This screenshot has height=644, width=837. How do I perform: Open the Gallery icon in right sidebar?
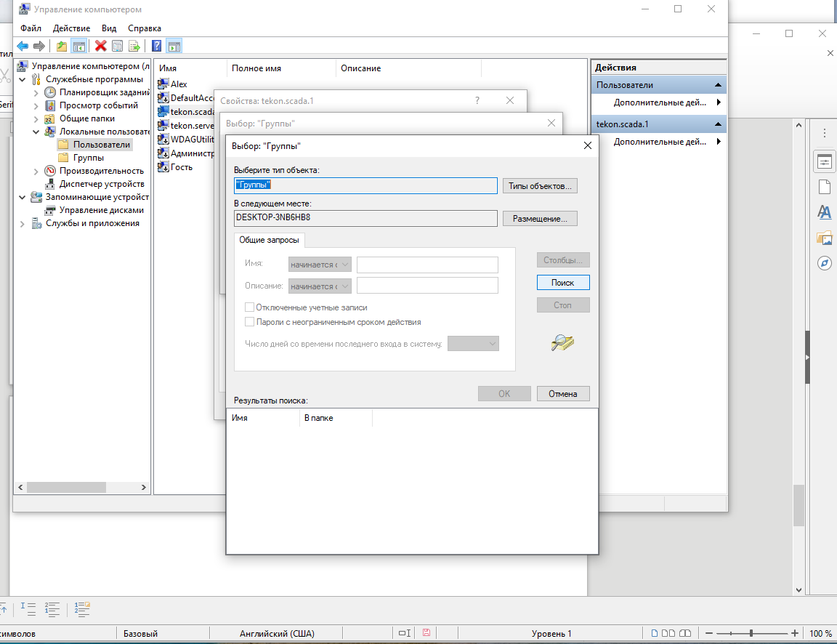[824, 238]
